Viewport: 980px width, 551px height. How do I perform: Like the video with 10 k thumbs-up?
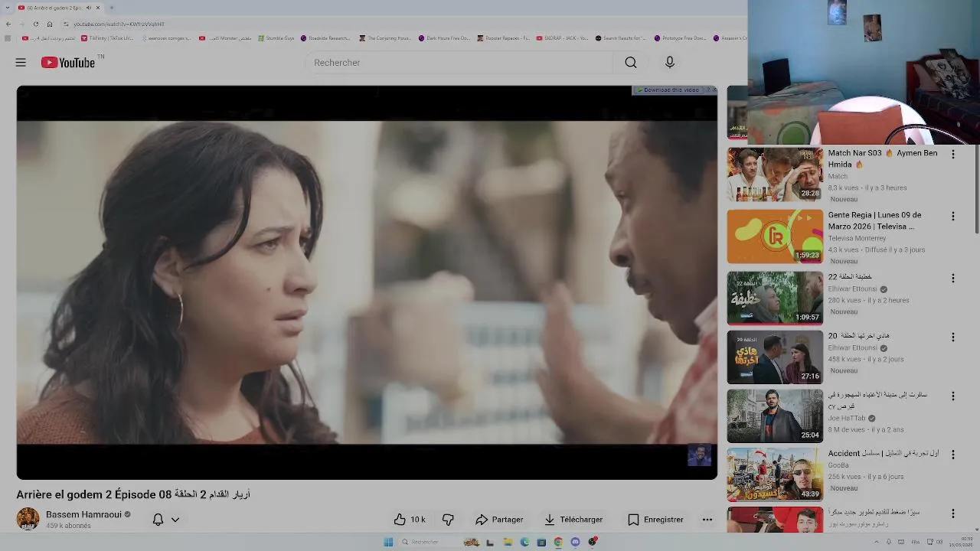pyautogui.click(x=410, y=520)
